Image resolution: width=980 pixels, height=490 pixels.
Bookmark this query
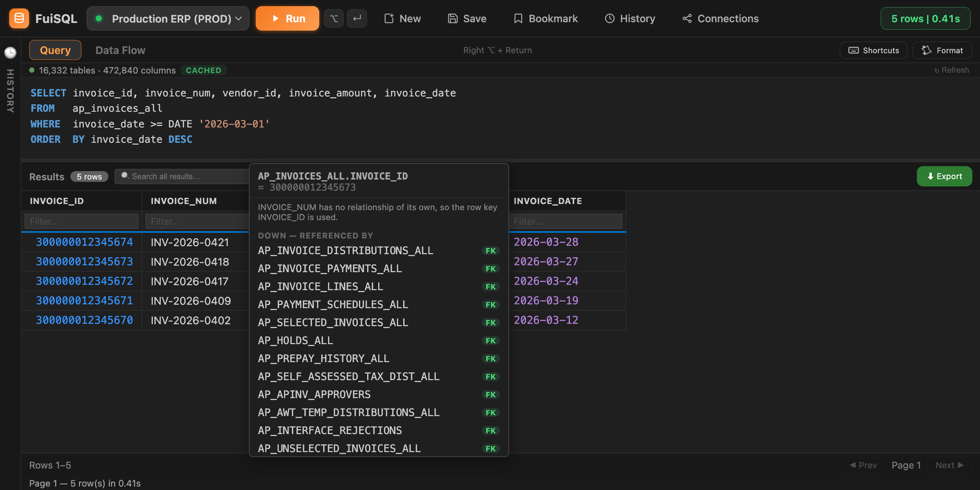[546, 18]
